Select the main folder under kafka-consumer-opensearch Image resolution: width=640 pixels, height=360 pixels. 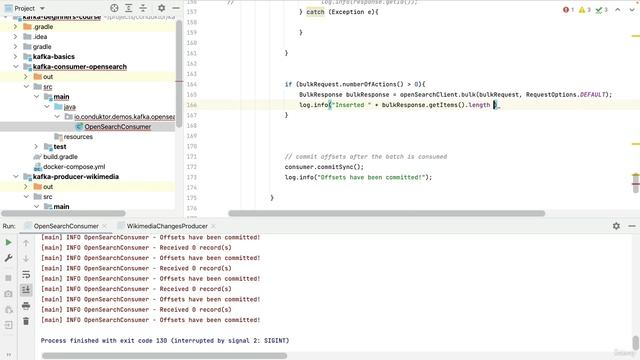61,97
